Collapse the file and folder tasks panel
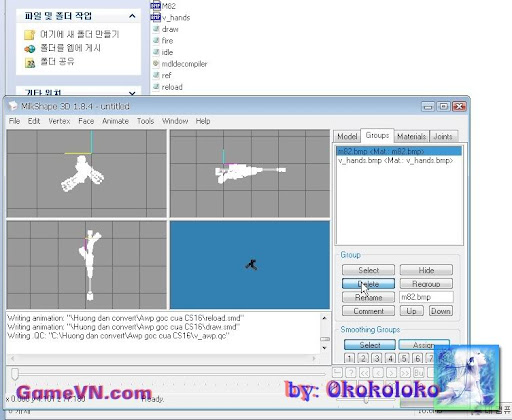The width and height of the screenshot is (512, 420). [132, 16]
